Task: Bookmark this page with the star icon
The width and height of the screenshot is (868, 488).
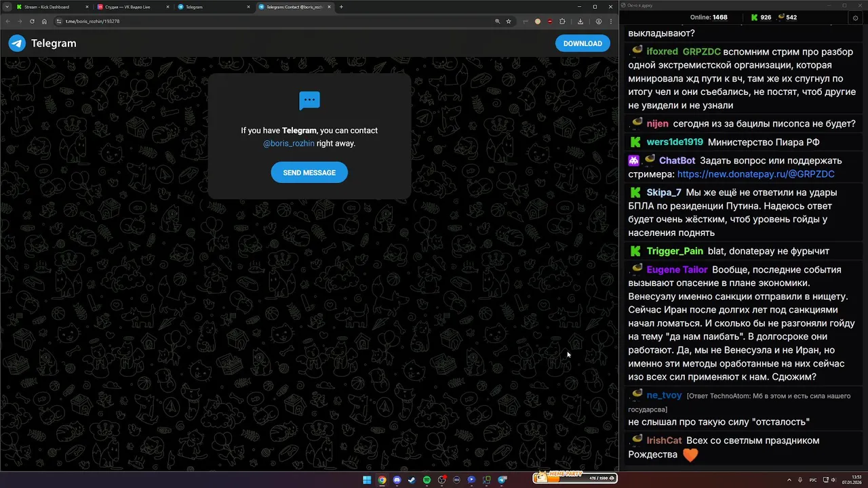Action: (x=508, y=21)
